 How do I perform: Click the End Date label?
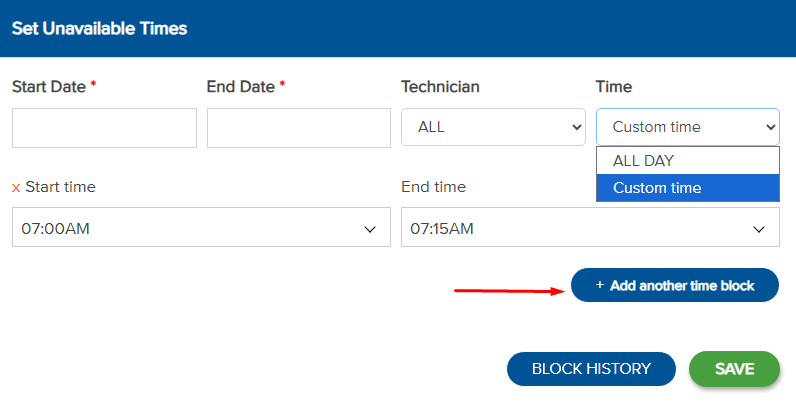(240, 87)
